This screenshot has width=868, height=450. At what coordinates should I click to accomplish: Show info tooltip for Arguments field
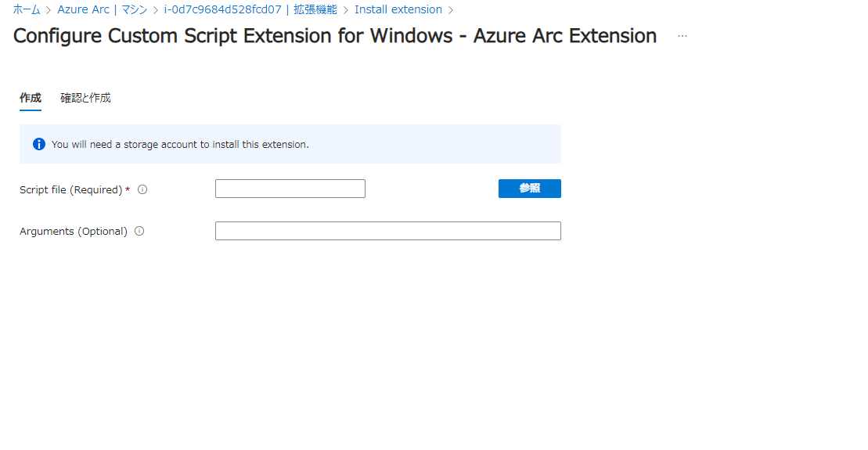[x=139, y=232]
